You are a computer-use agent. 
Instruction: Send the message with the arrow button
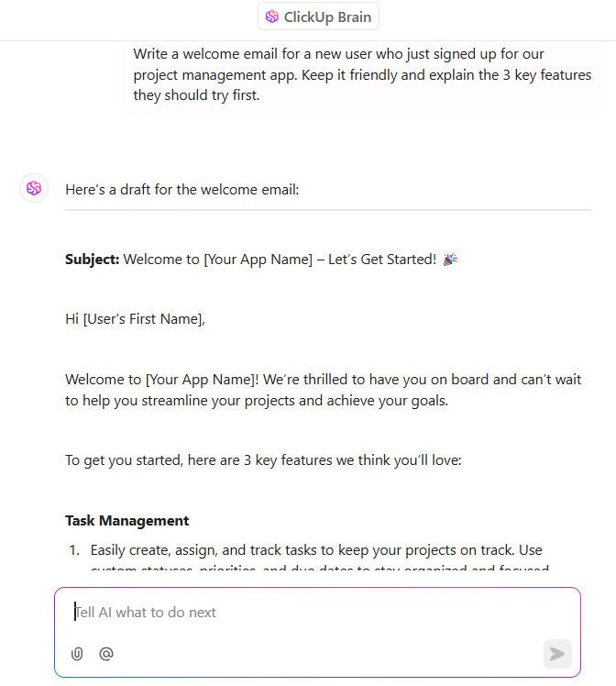coord(557,654)
